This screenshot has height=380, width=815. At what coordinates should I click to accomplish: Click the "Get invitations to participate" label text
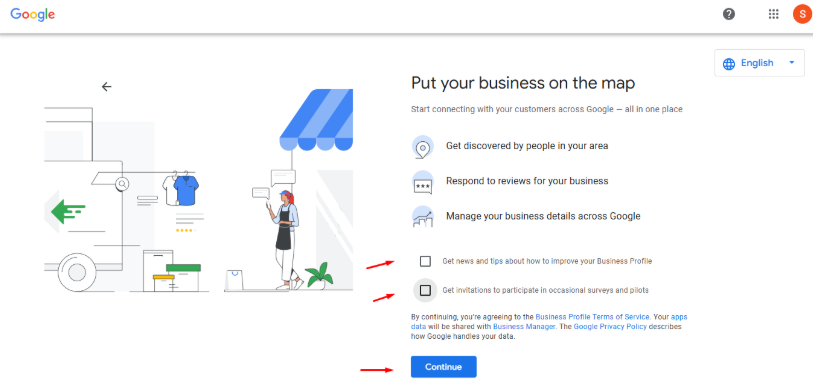click(545, 290)
